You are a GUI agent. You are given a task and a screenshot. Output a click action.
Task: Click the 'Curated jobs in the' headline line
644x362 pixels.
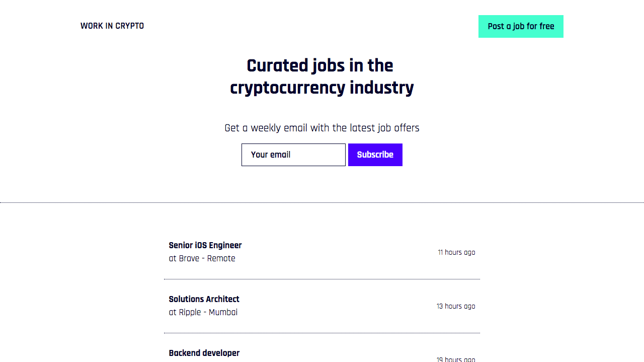click(320, 66)
